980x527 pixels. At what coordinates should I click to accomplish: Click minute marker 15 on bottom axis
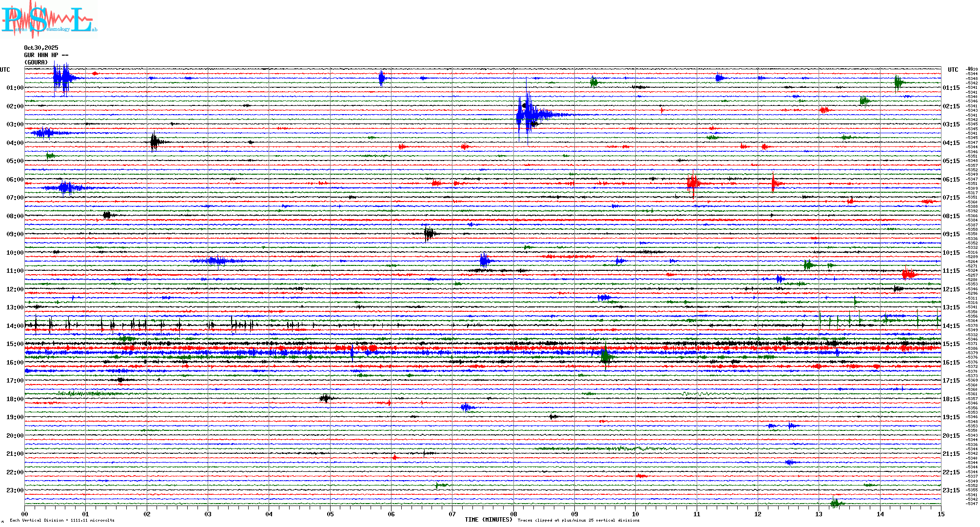click(941, 514)
